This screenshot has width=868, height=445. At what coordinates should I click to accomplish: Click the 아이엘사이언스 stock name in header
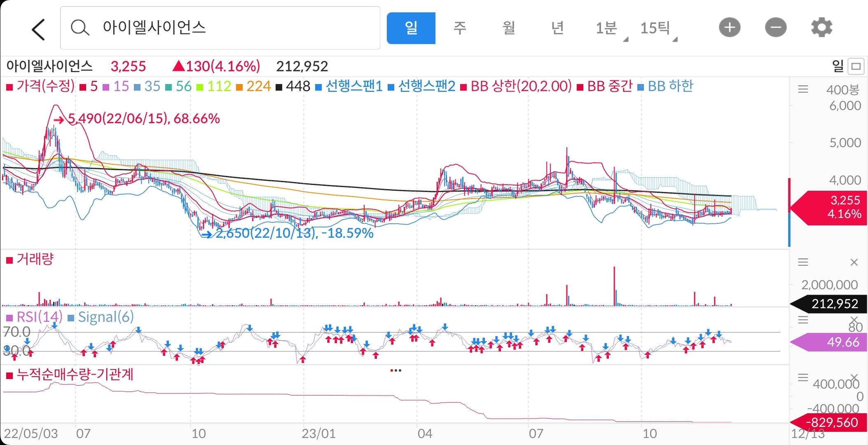click(49, 66)
